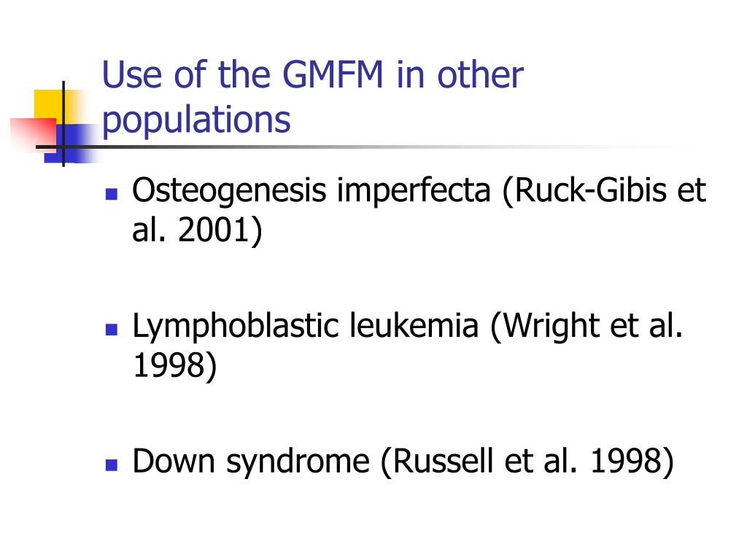Select the blue bullet before Lymphoblastic leukemia
The height and width of the screenshot is (560, 747).
point(112,330)
